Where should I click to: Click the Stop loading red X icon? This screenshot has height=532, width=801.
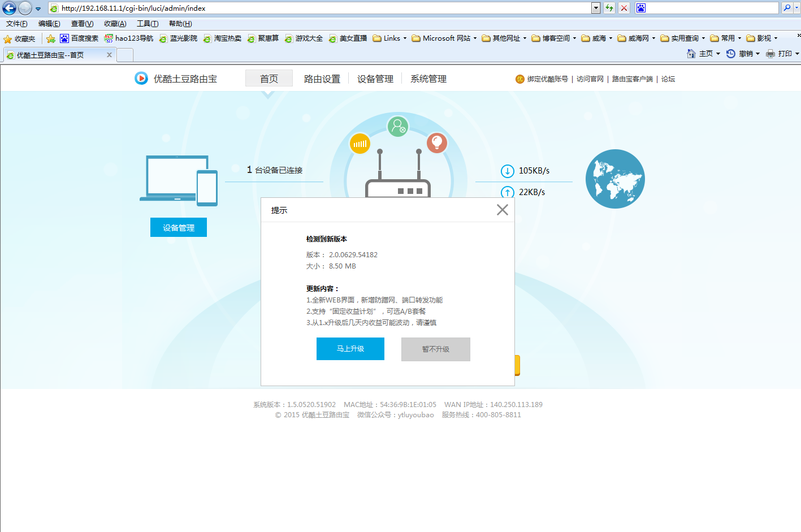coord(624,8)
